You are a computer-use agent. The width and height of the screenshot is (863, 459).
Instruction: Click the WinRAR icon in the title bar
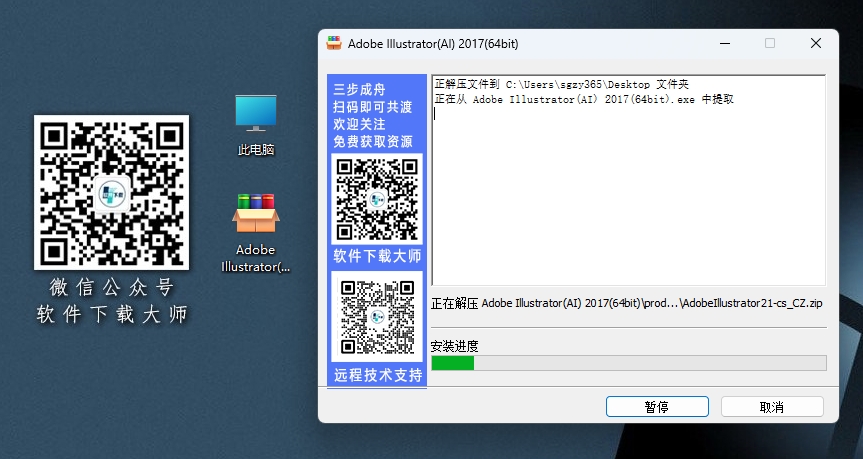coord(334,43)
